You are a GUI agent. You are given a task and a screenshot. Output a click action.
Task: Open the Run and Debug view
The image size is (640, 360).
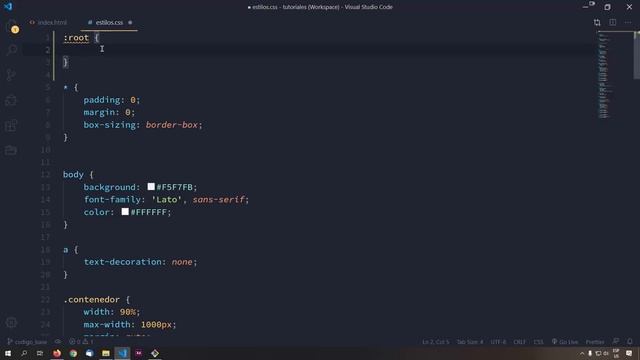coord(11,100)
